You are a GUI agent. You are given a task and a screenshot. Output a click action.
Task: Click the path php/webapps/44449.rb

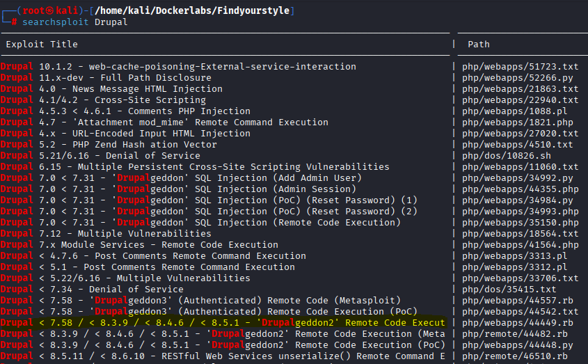coord(517,323)
